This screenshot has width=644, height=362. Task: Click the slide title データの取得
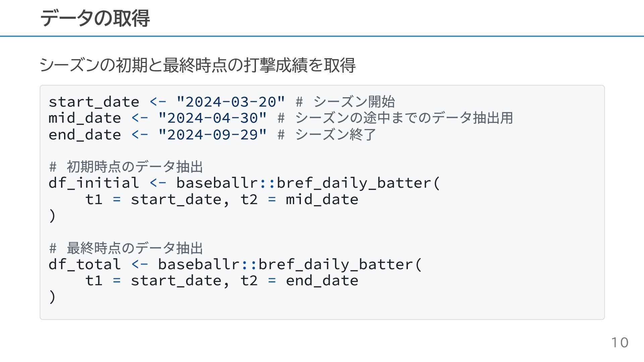(95, 18)
